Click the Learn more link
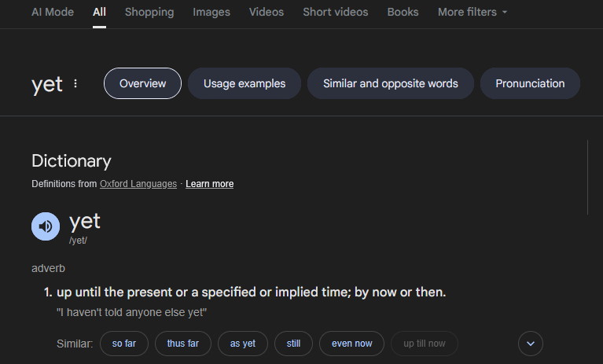The image size is (603, 364). point(210,184)
